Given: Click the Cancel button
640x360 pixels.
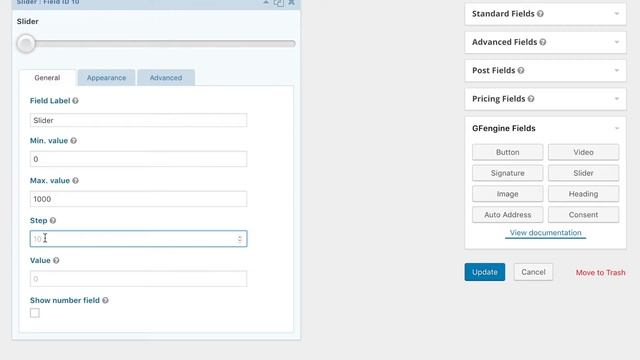Looking at the screenshot, I should [533, 272].
